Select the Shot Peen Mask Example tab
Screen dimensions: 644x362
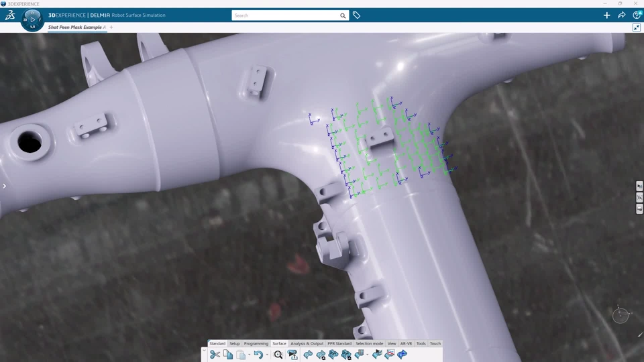point(76,27)
